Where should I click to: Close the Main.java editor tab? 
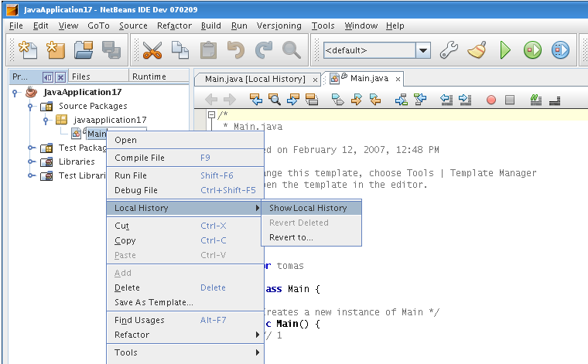(x=398, y=79)
